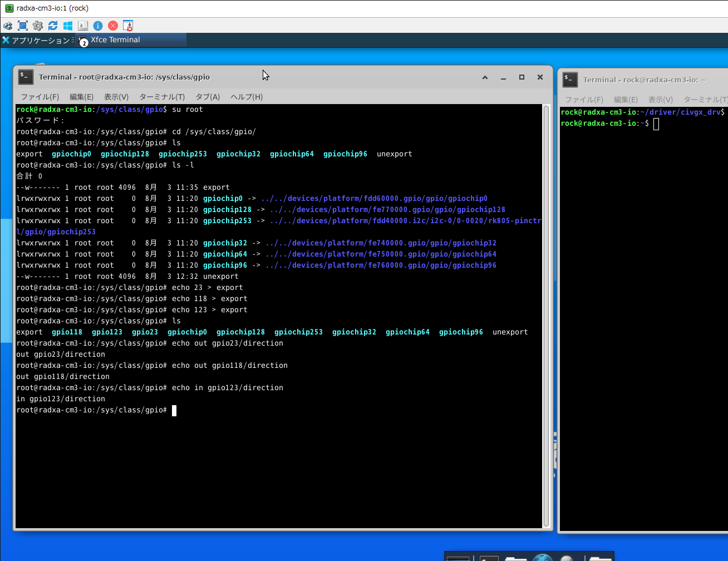Roll up the root terminal window using shade arrow
Viewport: 728px width, 561px height.
pos(485,77)
